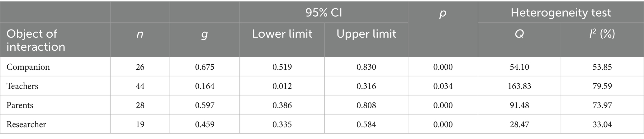Screen dimensions: 644x139
Task: Click the "Upper limit" column header
Action: click(366, 34)
